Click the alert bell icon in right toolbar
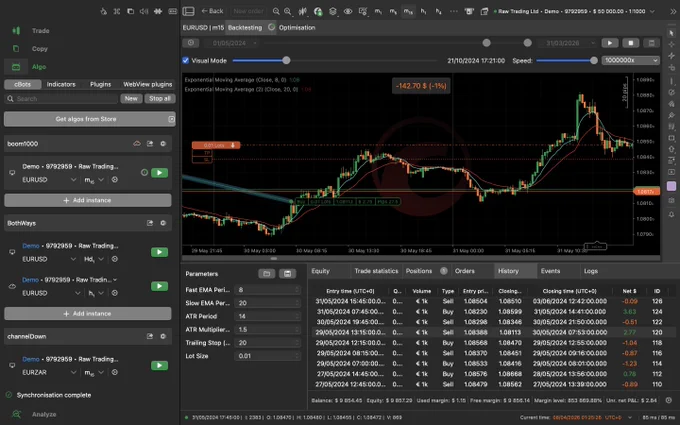 coord(671,215)
